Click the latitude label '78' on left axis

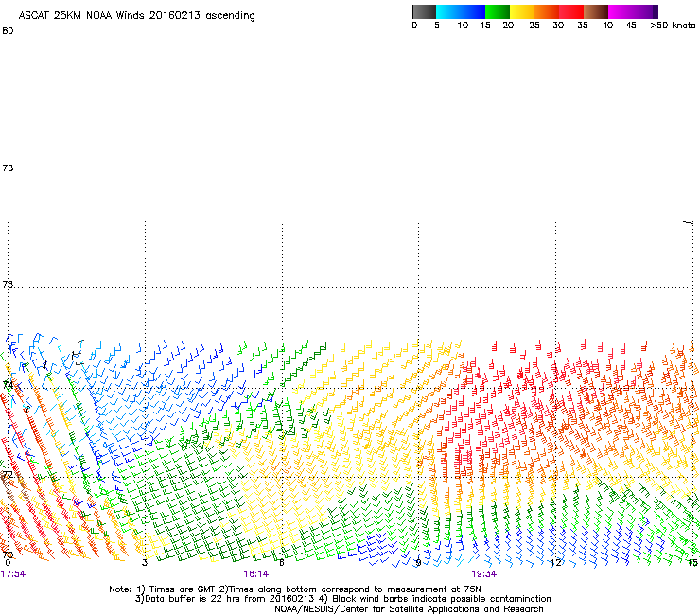[8, 167]
